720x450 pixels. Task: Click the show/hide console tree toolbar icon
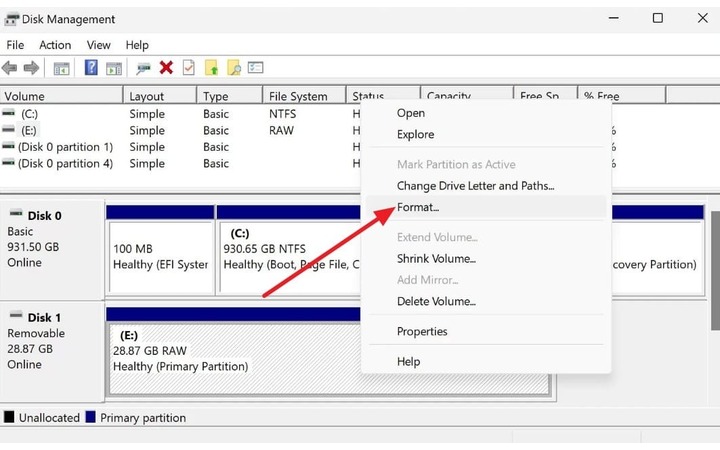[x=62, y=68]
